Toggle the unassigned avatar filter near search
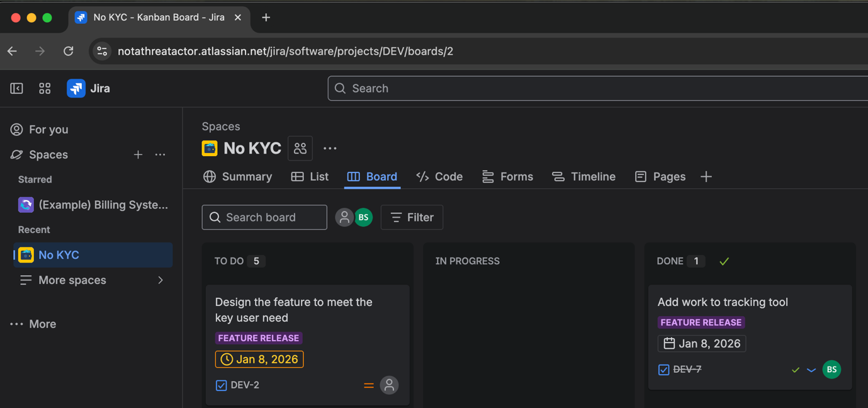This screenshot has height=408, width=868. (344, 217)
